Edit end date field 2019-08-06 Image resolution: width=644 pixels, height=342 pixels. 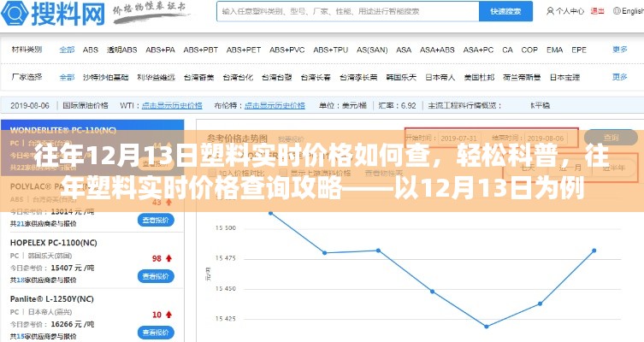[546, 139]
